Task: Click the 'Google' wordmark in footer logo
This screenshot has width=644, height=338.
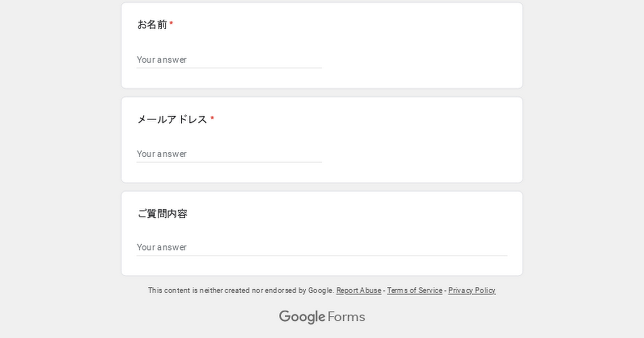Action: click(302, 317)
